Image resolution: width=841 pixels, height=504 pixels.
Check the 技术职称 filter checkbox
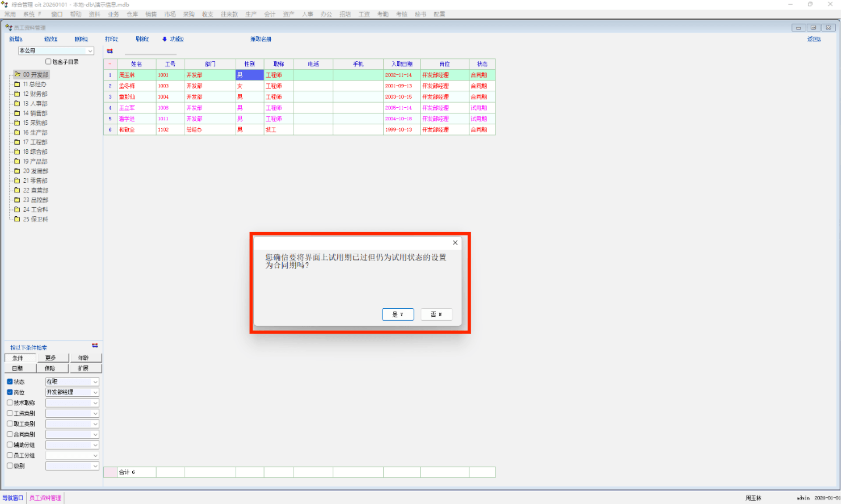click(x=10, y=402)
